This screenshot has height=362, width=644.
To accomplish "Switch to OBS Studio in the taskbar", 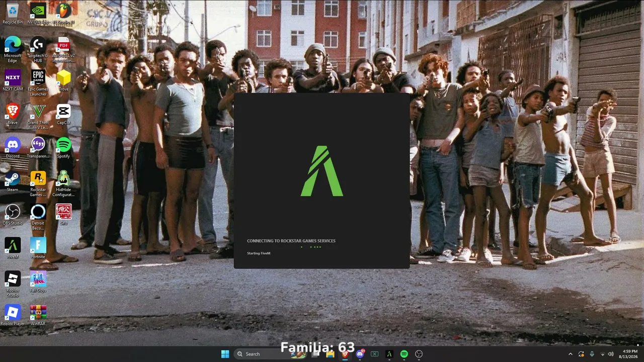I will (419, 354).
